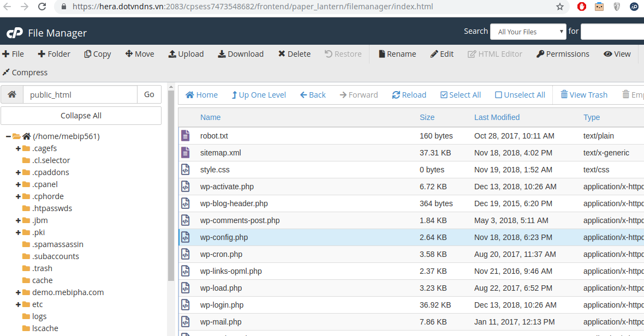Go to Home in file navigation bar
Image resolution: width=644 pixels, height=336 pixels.
point(202,95)
